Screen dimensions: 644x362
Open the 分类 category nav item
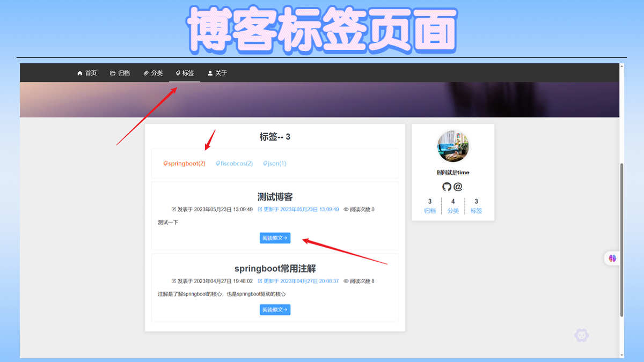click(x=153, y=73)
